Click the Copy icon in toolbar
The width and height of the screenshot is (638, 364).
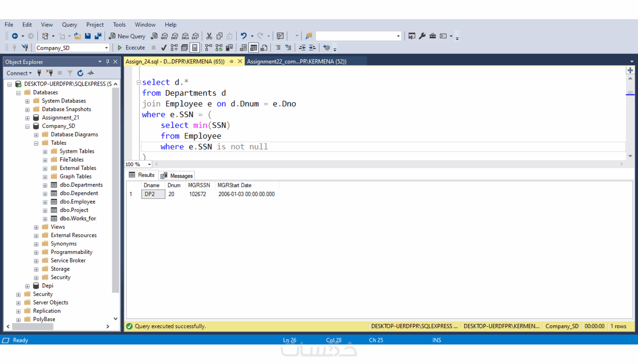220,36
